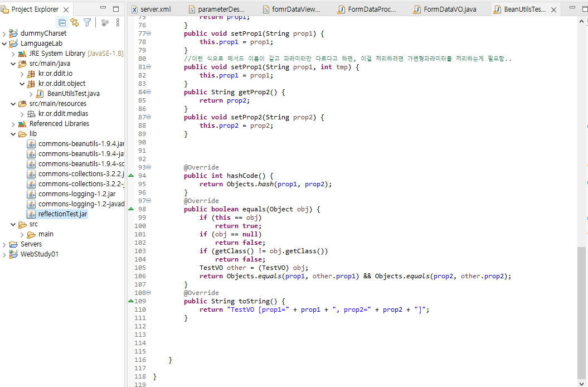The height and width of the screenshot is (387, 588).
Task: Maximize the Project Explorer panel
Action: [116, 8]
